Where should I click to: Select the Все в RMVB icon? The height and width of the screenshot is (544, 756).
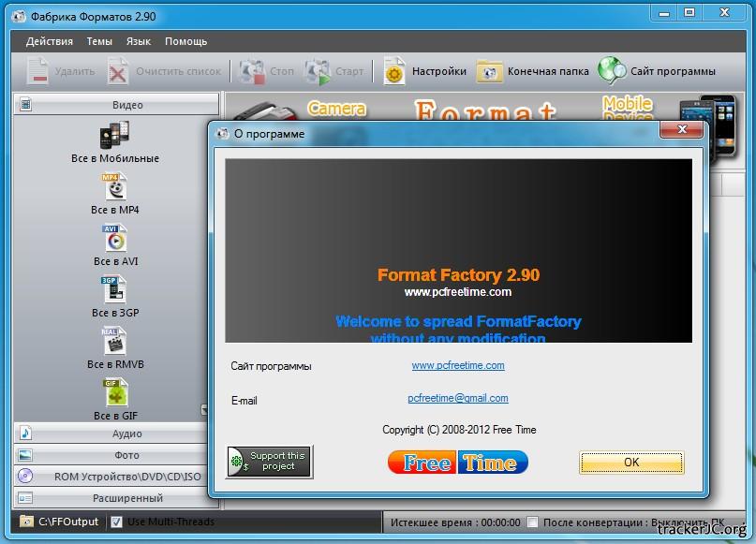(x=114, y=341)
